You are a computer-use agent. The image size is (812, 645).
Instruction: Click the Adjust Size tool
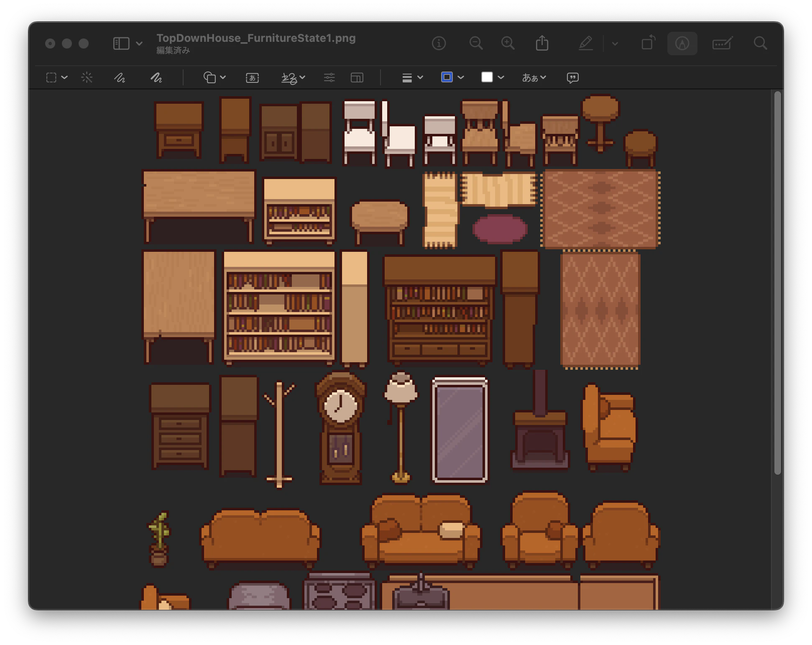(357, 77)
